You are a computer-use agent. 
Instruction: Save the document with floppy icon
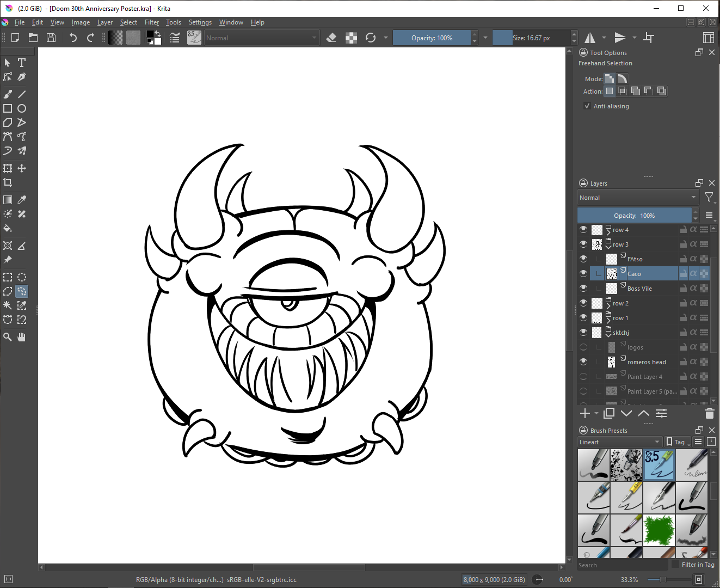pyautogui.click(x=51, y=38)
